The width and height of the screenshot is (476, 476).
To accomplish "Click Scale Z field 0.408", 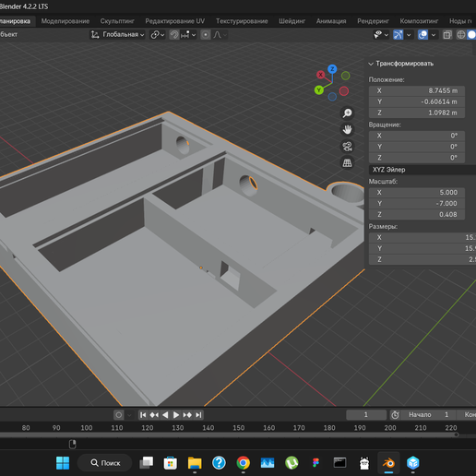I will 417,215.
